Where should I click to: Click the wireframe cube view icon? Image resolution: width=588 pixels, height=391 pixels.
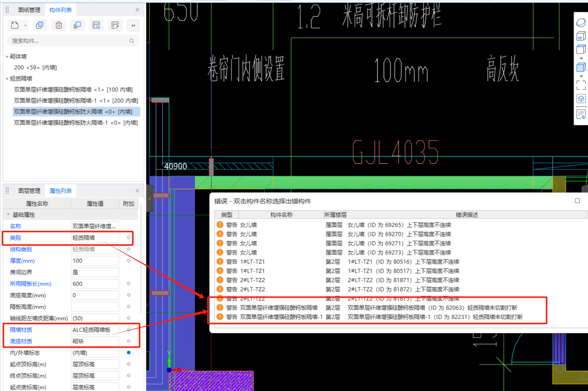click(581, 49)
